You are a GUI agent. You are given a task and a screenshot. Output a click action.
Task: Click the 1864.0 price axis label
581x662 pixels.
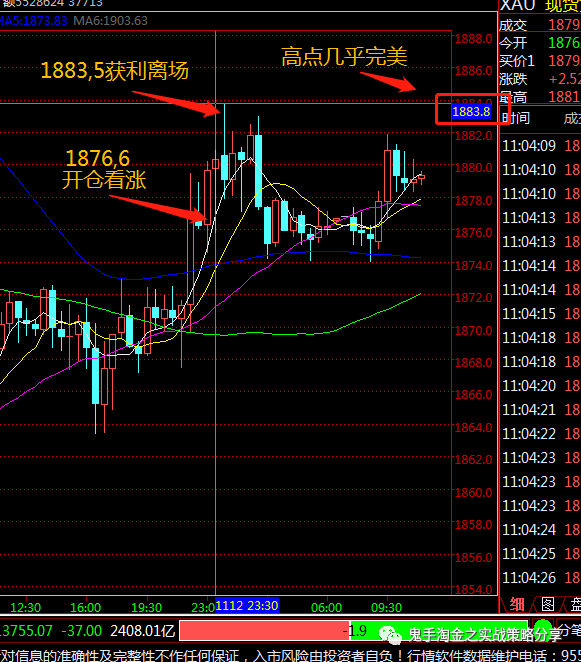tap(473, 427)
